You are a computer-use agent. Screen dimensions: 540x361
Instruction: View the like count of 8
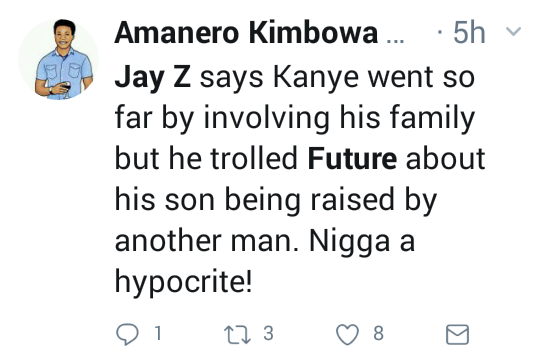pos(378,333)
